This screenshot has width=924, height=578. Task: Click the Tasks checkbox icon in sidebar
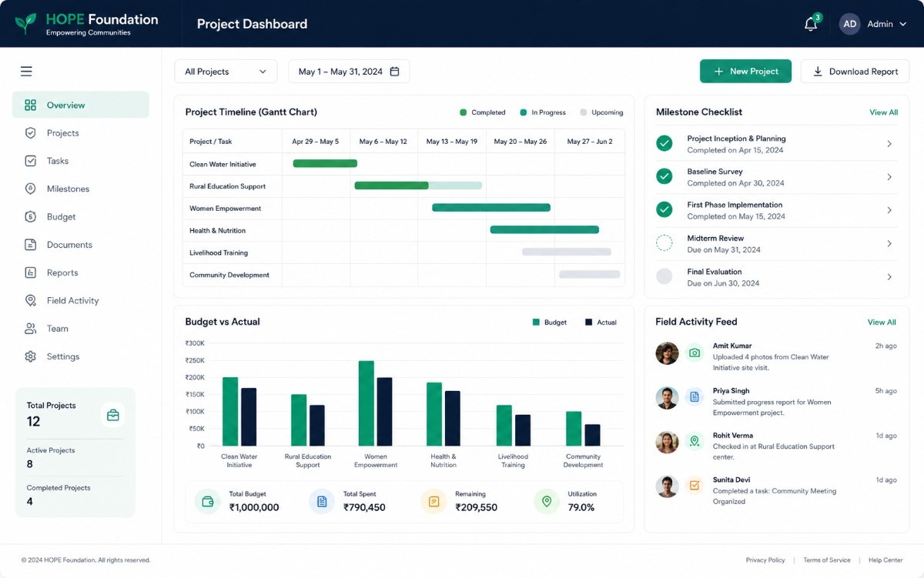point(31,161)
